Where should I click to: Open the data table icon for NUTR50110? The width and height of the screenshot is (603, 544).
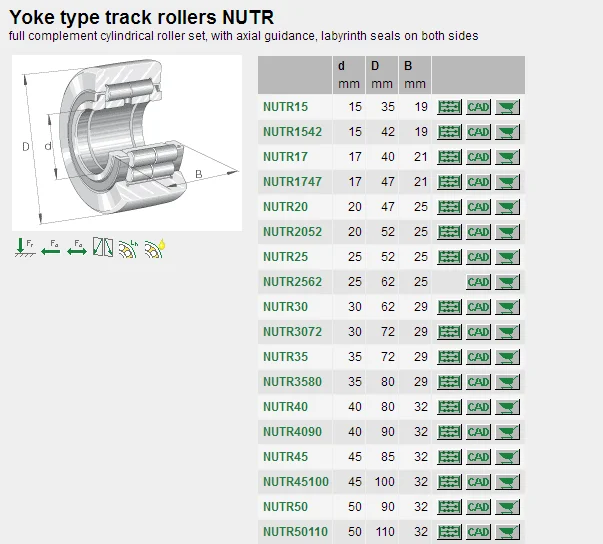(x=449, y=532)
